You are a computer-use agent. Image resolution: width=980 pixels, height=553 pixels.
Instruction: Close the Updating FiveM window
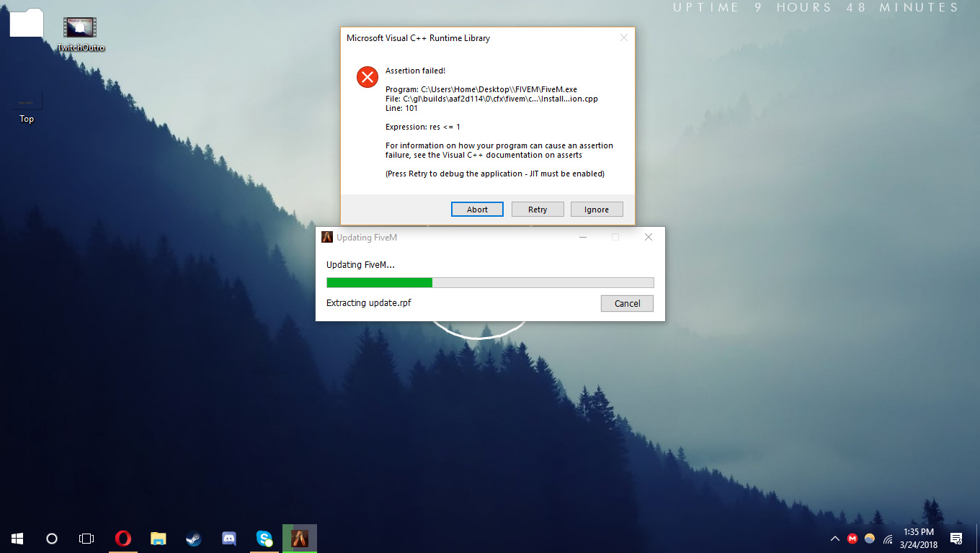649,237
